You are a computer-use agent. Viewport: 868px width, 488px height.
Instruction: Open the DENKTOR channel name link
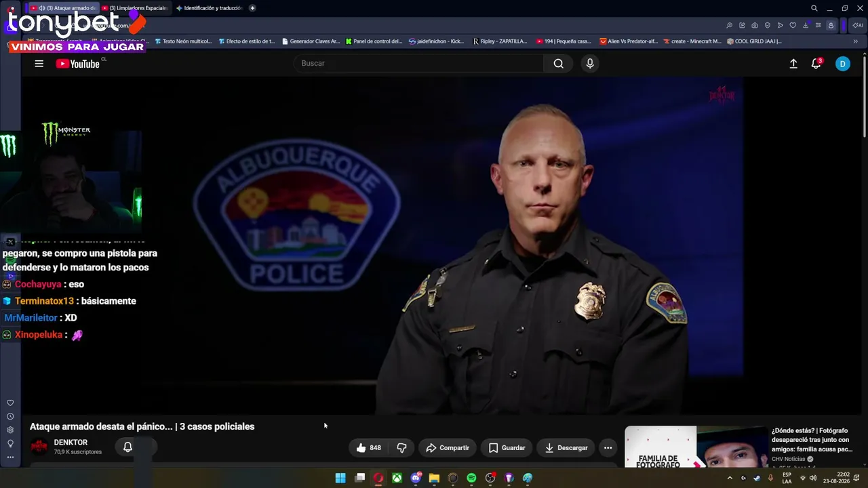click(x=71, y=443)
